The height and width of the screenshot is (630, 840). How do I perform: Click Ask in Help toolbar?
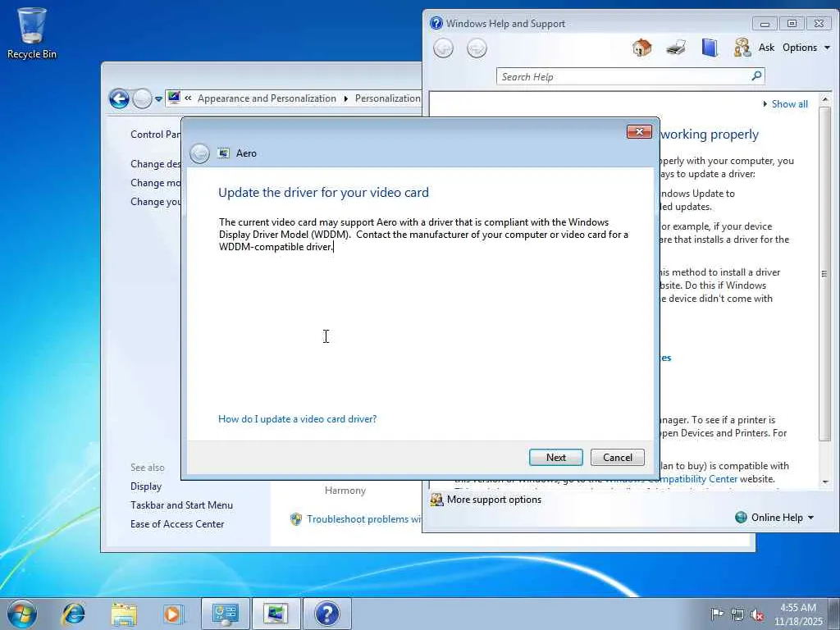[766, 48]
